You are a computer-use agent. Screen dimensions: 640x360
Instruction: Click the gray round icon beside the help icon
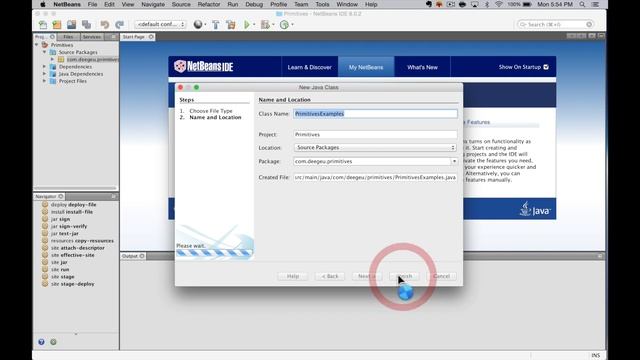53,342
